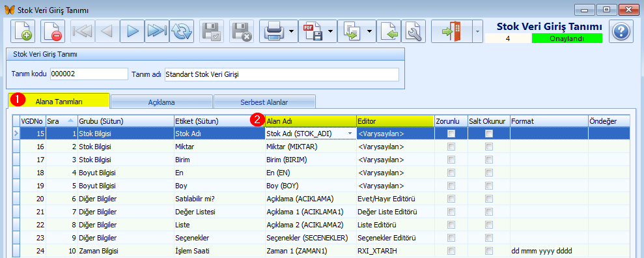Toggle Salt Okunur checkbox in Değer Listesi row
Viewport: 644px width, 258px height.
coord(489,212)
